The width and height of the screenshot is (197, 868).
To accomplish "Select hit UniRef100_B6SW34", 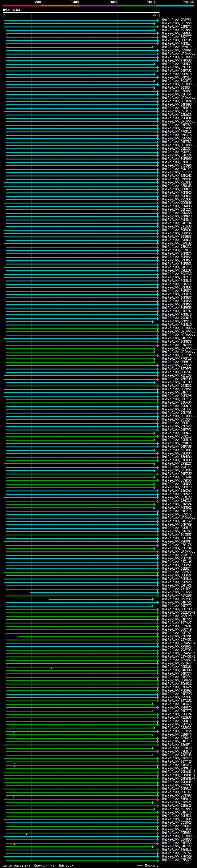I will coord(176,88).
